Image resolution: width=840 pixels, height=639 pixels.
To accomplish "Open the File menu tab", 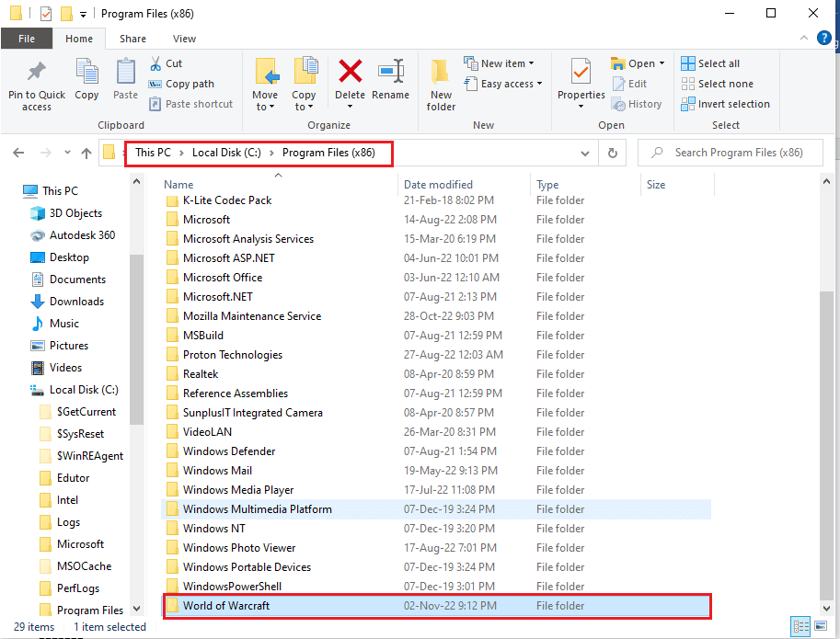I will click(x=27, y=39).
